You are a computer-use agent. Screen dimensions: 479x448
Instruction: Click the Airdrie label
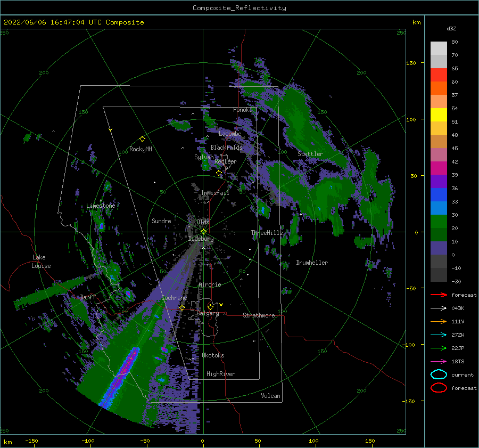(210, 284)
